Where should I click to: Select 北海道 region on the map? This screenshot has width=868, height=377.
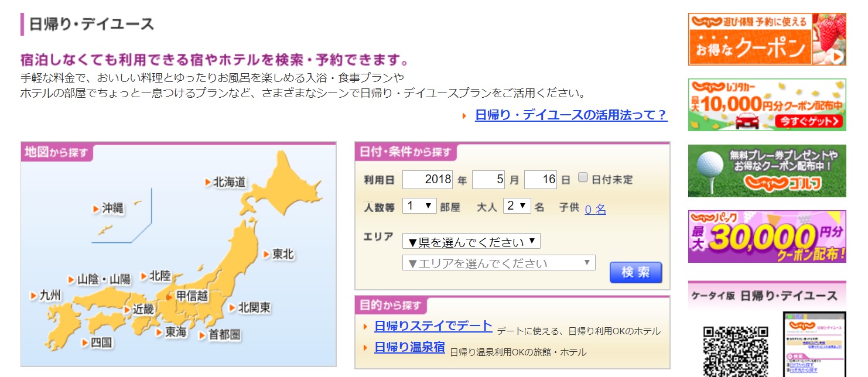point(229,182)
